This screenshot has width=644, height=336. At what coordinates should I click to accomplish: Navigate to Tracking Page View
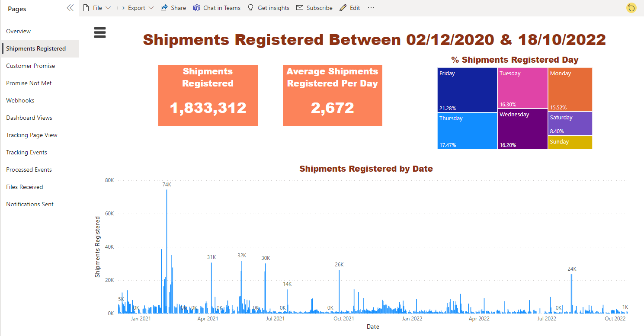point(39,135)
